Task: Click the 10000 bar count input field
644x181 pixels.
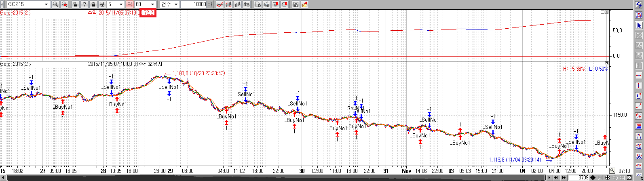Action: pyautogui.click(x=193, y=4)
